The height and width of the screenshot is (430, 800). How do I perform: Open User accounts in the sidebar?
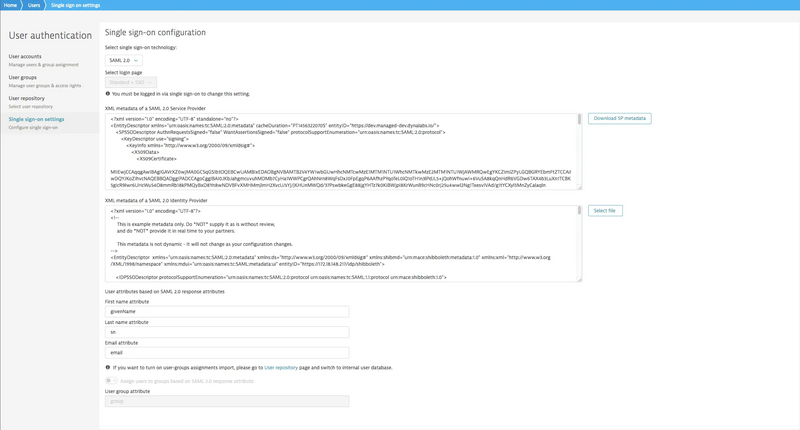click(x=25, y=57)
